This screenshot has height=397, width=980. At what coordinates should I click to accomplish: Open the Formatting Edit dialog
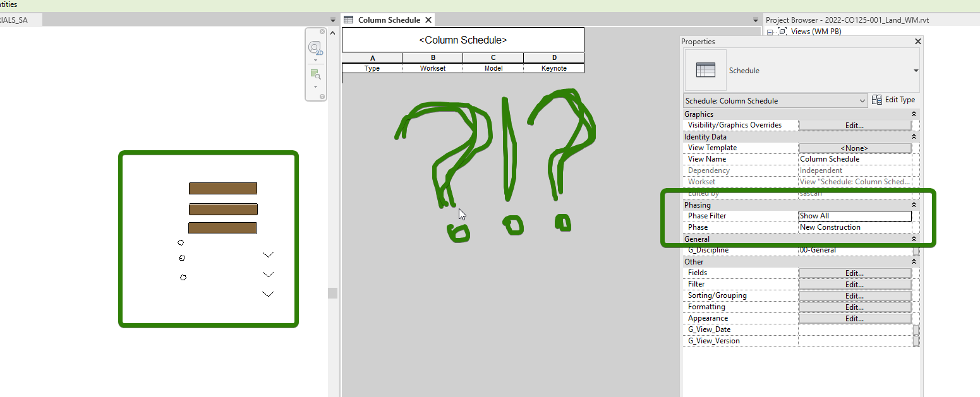[x=855, y=306]
